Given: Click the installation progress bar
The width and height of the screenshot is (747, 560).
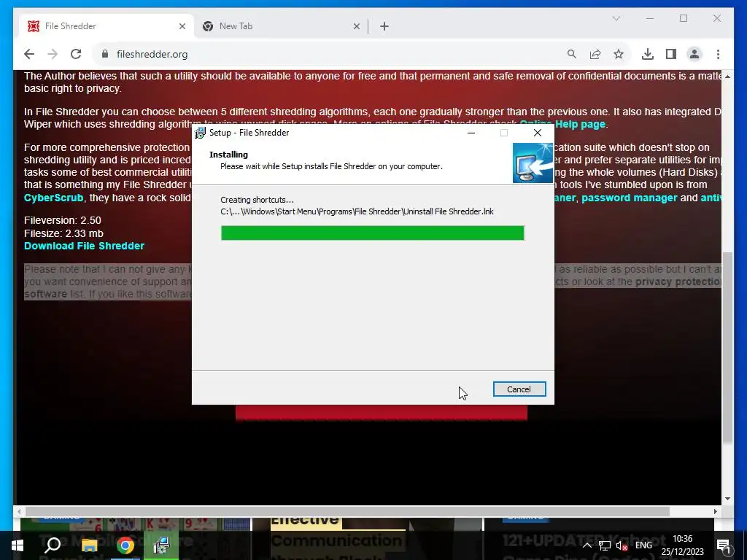Looking at the screenshot, I should [x=373, y=233].
